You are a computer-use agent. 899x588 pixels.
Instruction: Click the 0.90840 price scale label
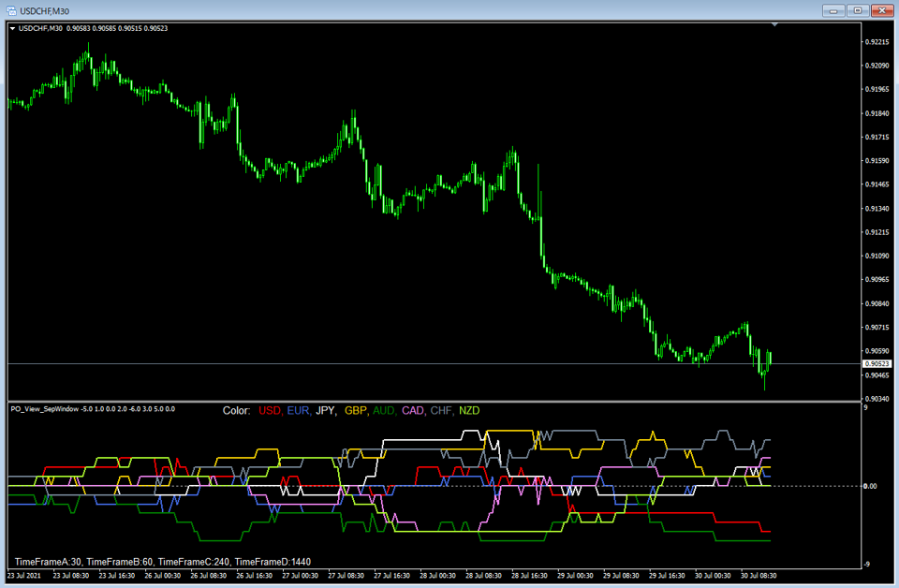pyautogui.click(x=877, y=303)
